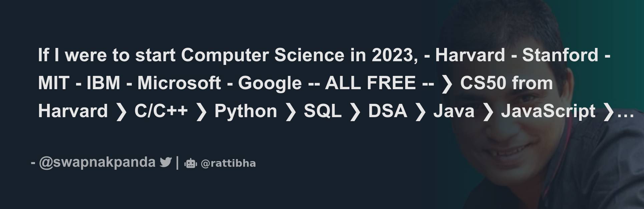
Task: Click the text ALL FREE
Action: pyautogui.click(x=370, y=83)
